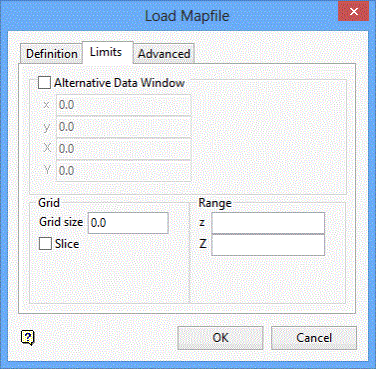Click the lowercase y coordinate field
The image size is (376, 369).
click(x=124, y=127)
